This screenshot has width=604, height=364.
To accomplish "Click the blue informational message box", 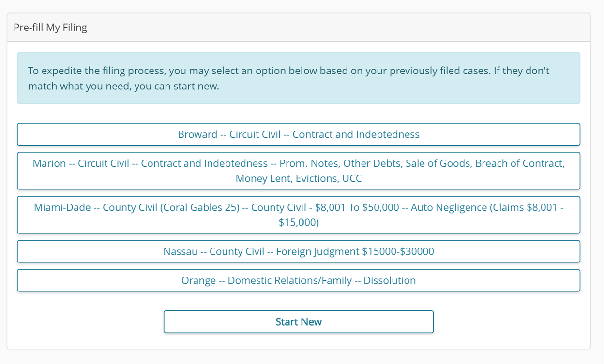I will click(x=299, y=78).
